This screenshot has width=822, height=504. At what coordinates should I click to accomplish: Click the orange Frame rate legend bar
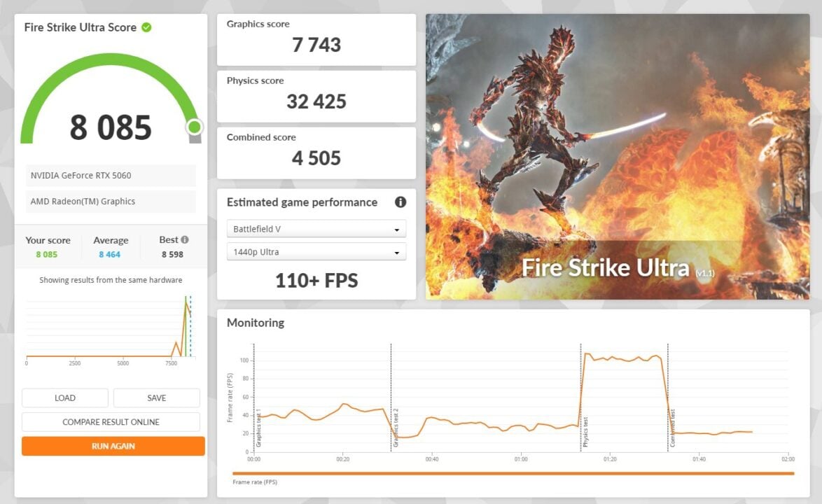(513, 474)
